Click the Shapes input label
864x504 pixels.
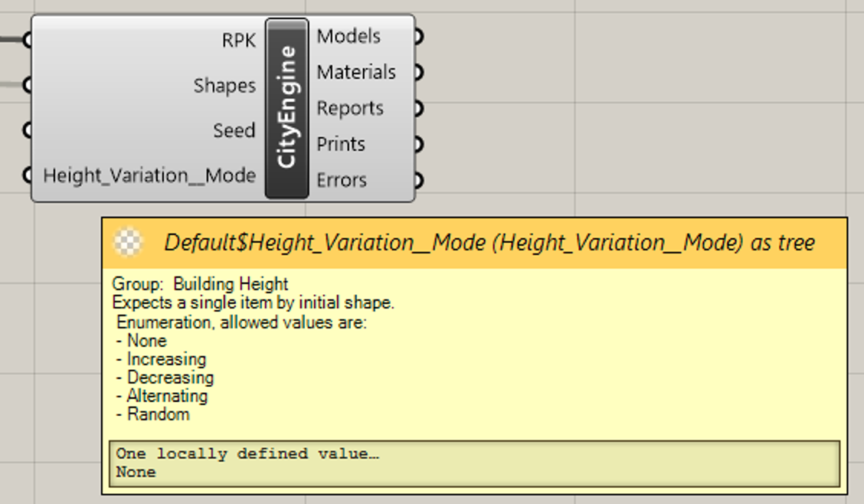(224, 85)
